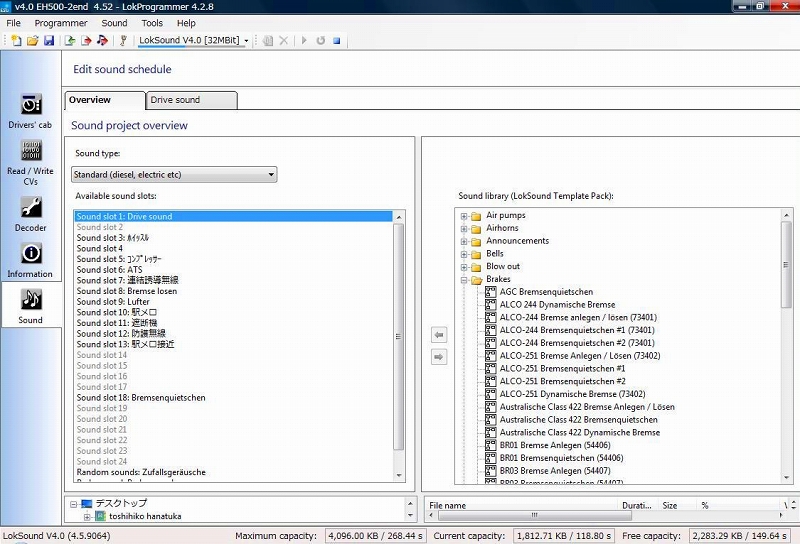Image resolution: width=800 pixels, height=544 pixels.
Task: Click the Current capacity status value
Action: [564, 536]
